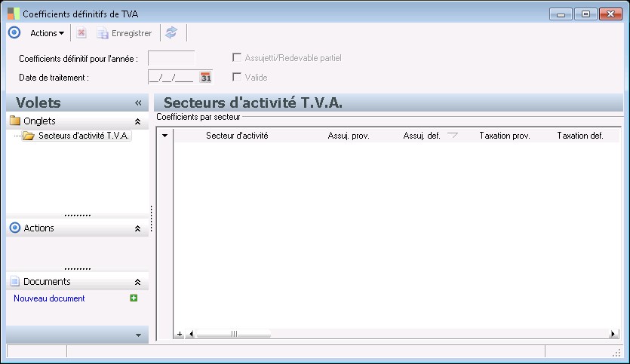This screenshot has height=364, width=630.
Task: Click the application icon in the title bar
Action: 14,14
